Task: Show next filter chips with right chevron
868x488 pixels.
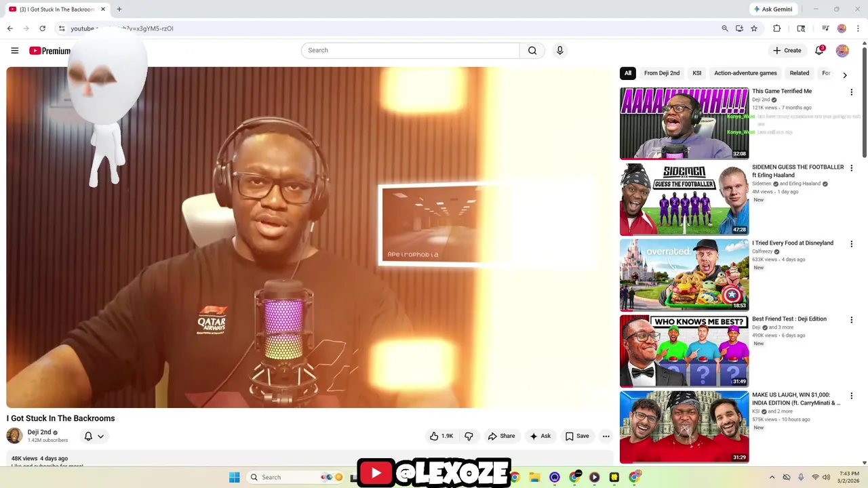Action: [x=845, y=75]
